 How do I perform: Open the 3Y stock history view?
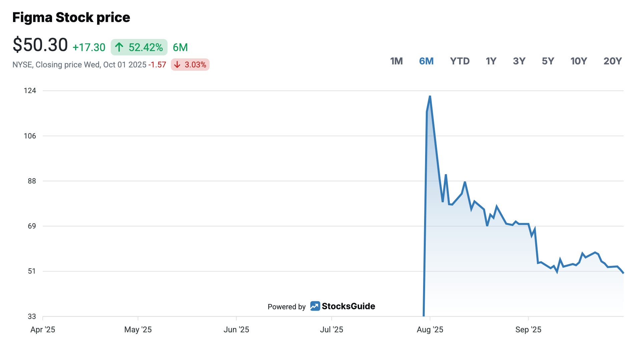pos(520,61)
